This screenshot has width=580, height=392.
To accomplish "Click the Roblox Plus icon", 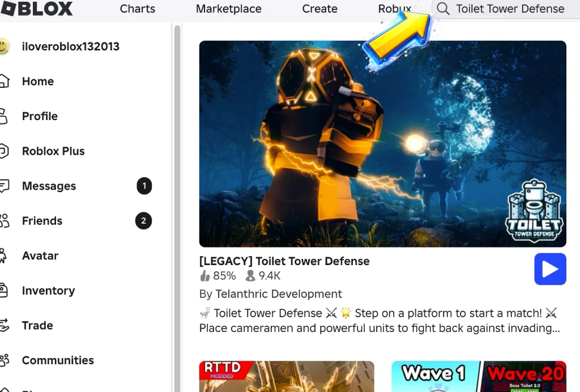I will (4, 151).
